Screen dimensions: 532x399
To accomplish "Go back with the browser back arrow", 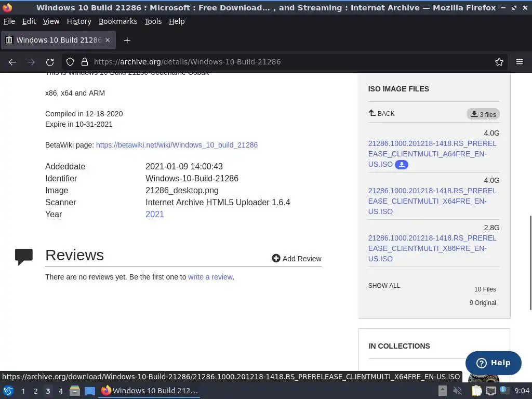I will click(x=12, y=62).
